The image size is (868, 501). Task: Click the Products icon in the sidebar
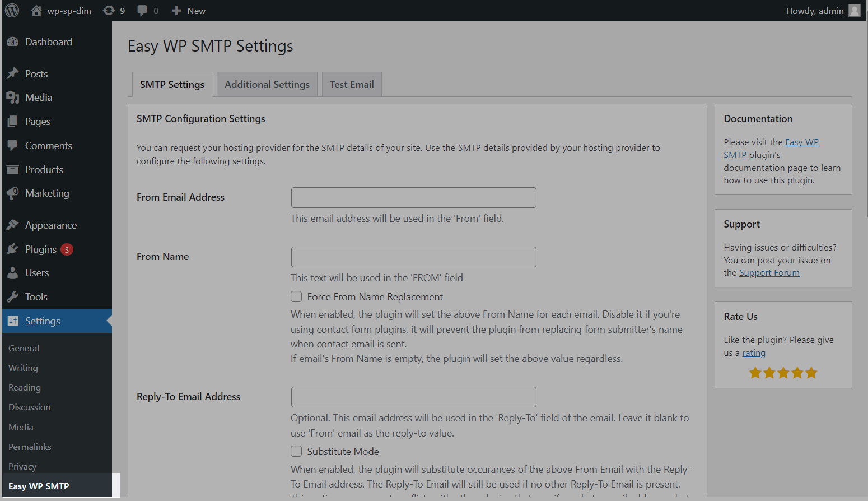(13, 170)
